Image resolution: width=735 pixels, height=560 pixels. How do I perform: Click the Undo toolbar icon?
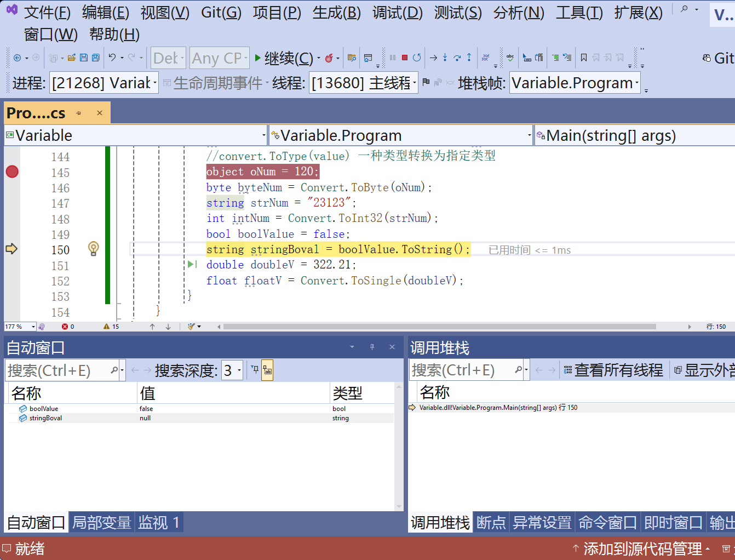coord(112,57)
